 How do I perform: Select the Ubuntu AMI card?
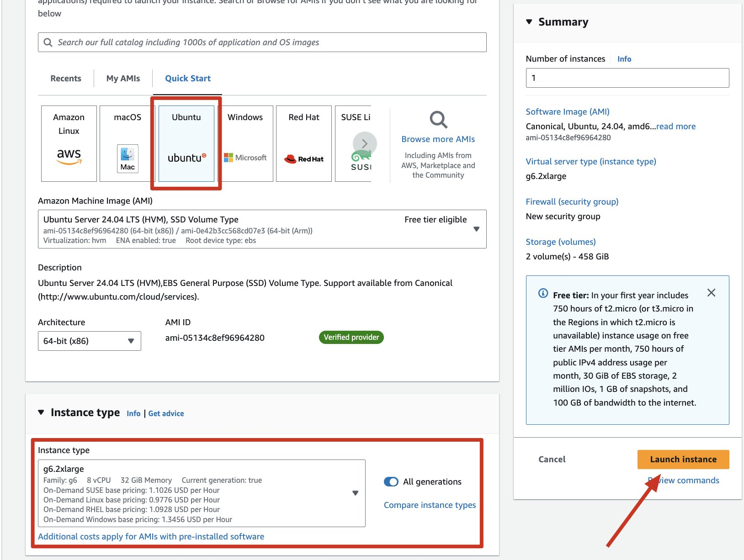pos(186,143)
